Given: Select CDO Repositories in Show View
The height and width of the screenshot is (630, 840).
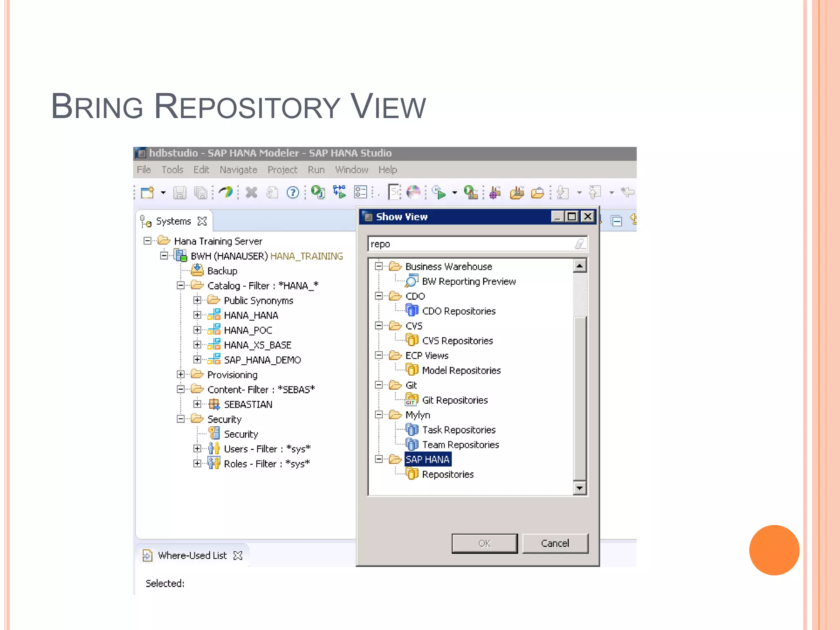Looking at the screenshot, I should tap(459, 311).
